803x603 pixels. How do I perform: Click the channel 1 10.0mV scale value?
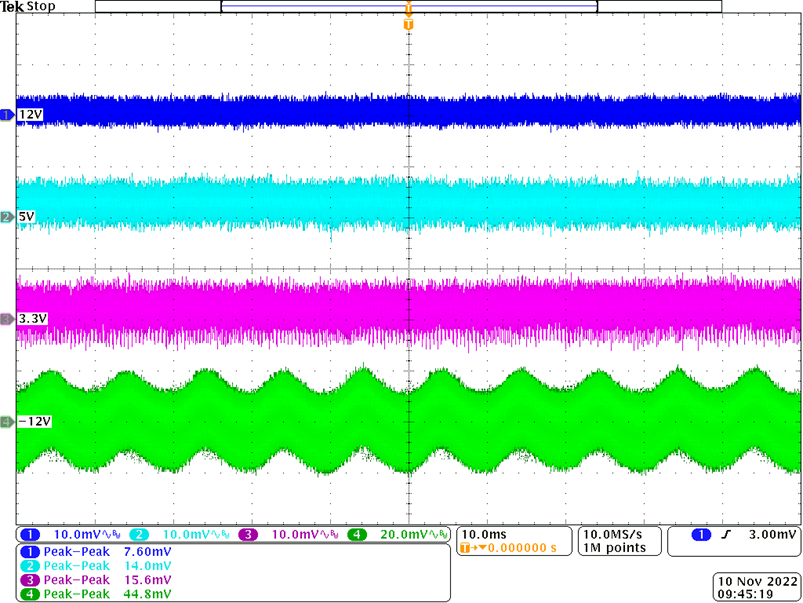pyautogui.click(x=77, y=534)
